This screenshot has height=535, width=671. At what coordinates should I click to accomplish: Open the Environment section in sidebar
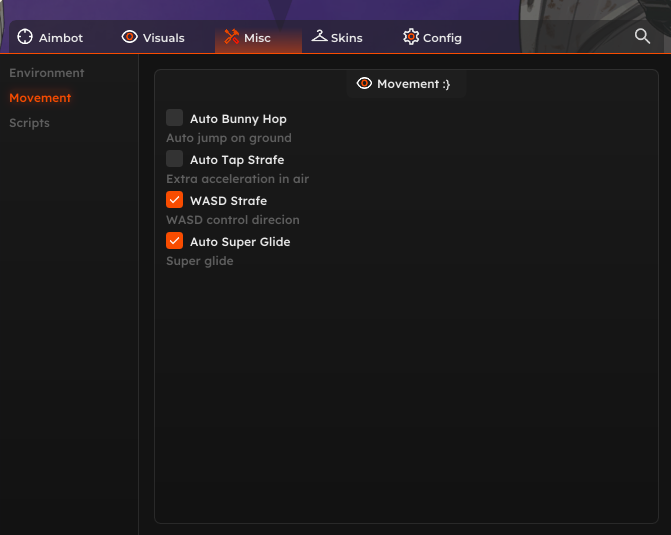coord(47,73)
